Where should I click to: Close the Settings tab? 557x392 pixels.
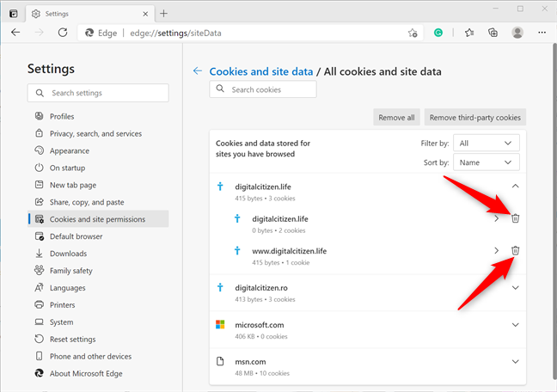pyautogui.click(x=145, y=14)
